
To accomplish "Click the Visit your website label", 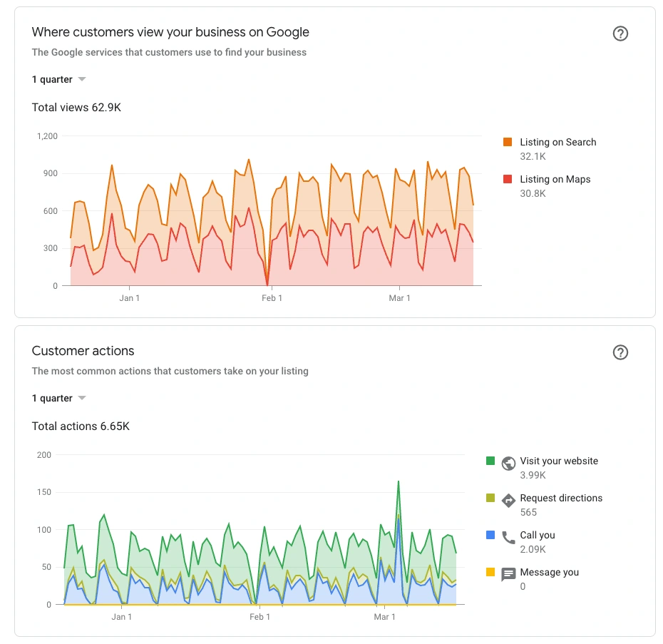I will 559,461.
